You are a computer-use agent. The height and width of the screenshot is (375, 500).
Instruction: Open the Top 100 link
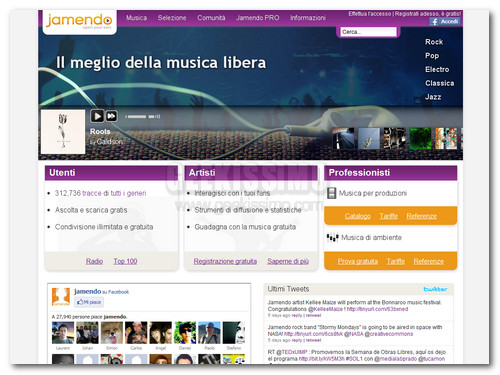pos(125,261)
